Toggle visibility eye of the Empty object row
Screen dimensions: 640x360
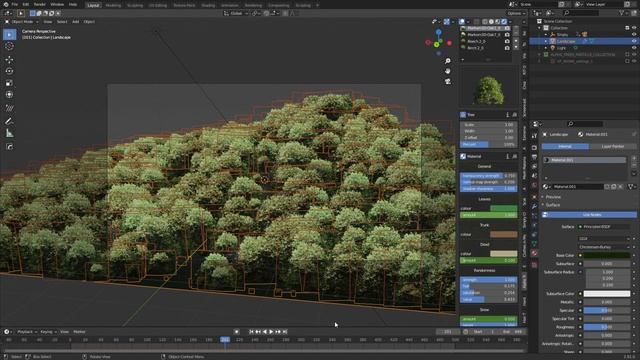click(x=634, y=34)
